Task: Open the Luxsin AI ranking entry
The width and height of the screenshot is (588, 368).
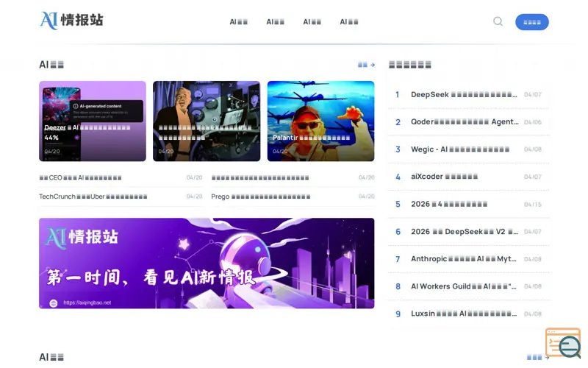Action: pyautogui.click(x=469, y=314)
